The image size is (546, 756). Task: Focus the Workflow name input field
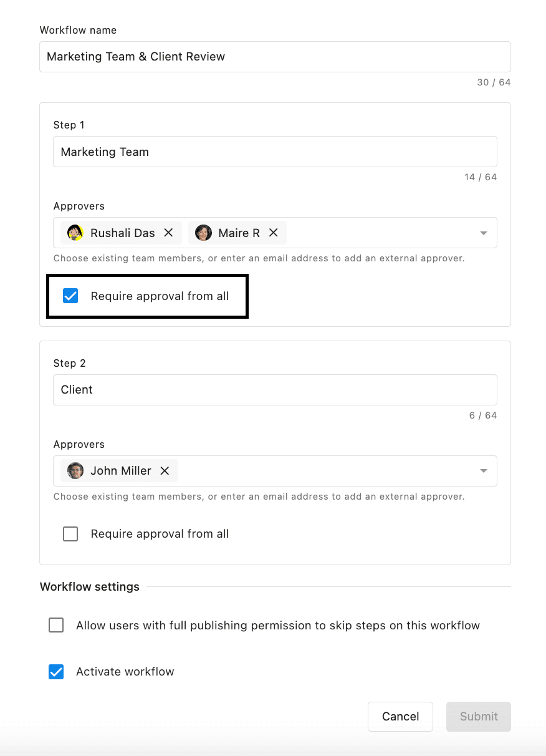(x=274, y=57)
